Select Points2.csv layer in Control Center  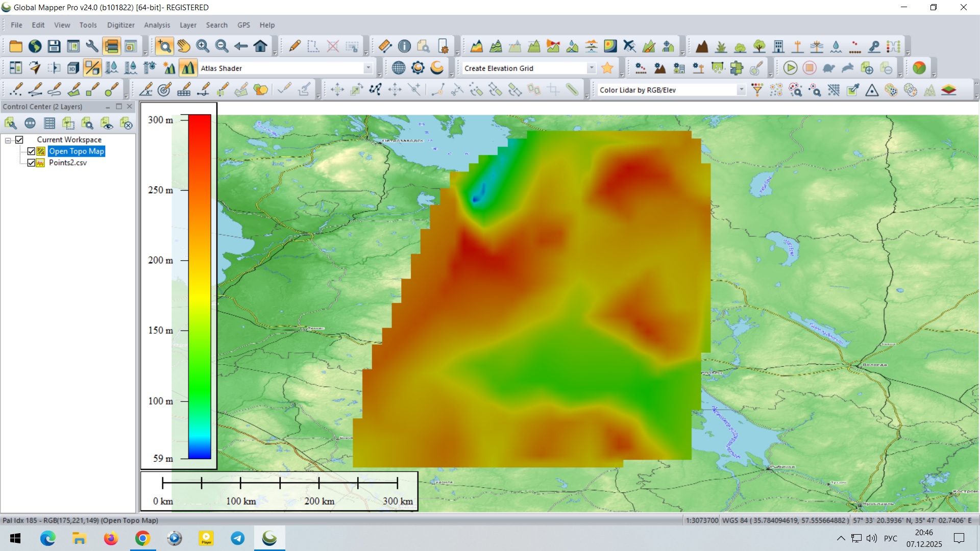tap(68, 163)
